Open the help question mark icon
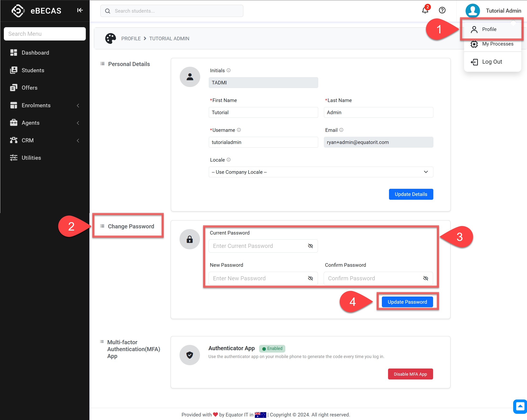Viewport: 527px width, 420px height. pos(442,10)
